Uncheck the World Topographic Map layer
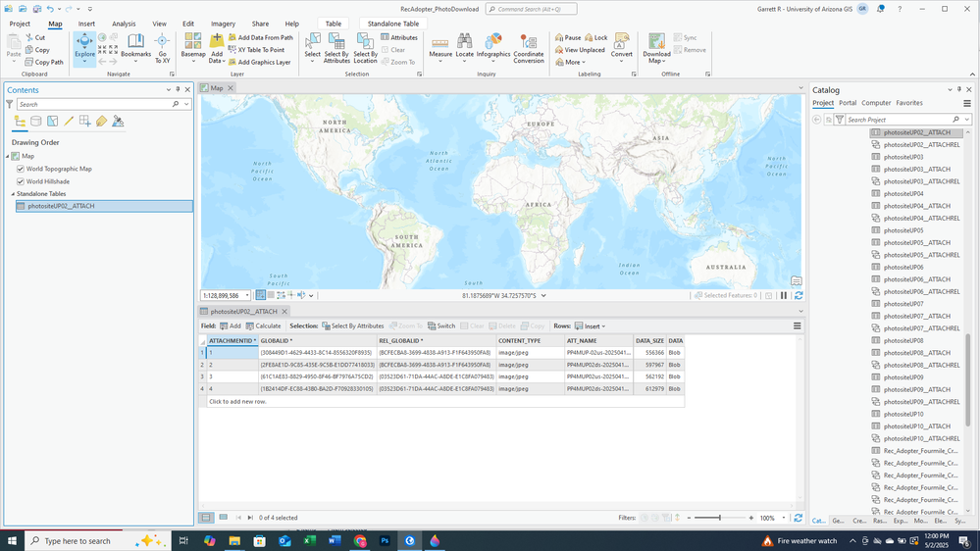The width and height of the screenshot is (980, 551). pyautogui.click(x=21, y=169)
